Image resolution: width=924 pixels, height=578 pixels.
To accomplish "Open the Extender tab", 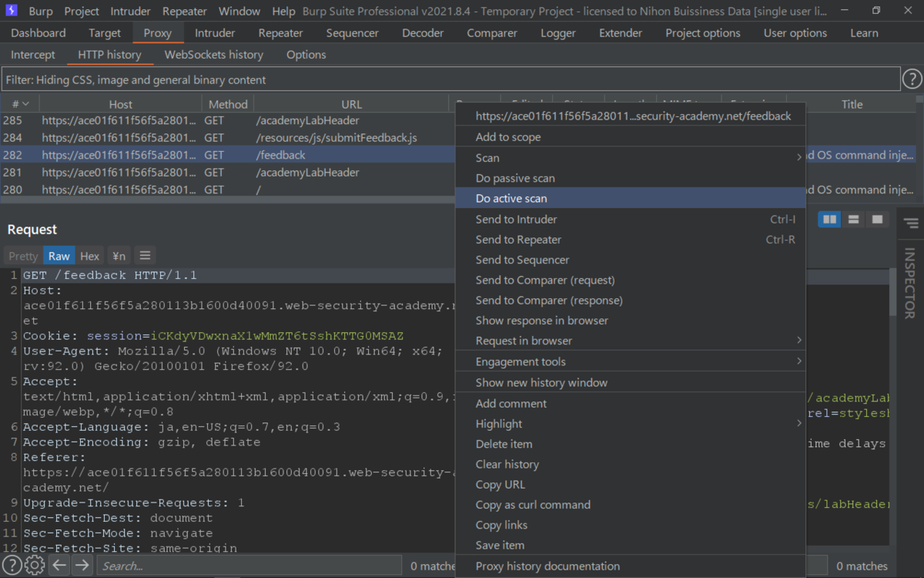I will click(x=621, y=33).
